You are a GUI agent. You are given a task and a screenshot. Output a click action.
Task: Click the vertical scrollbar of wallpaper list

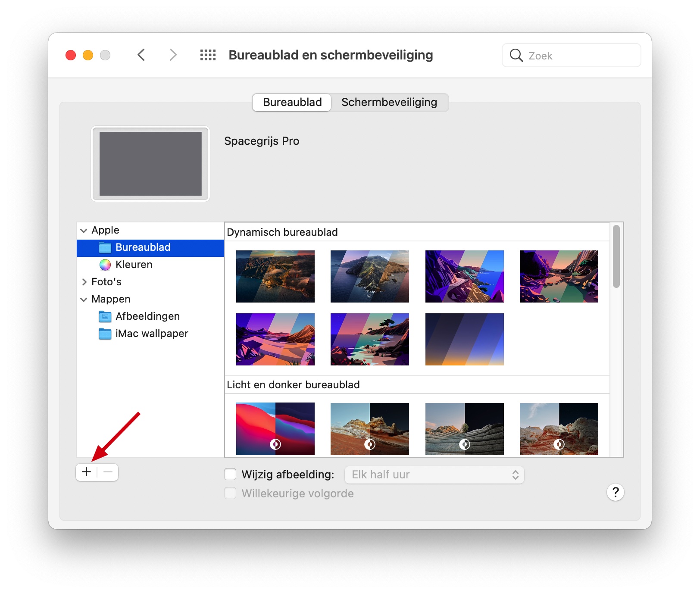pos(616,256)
